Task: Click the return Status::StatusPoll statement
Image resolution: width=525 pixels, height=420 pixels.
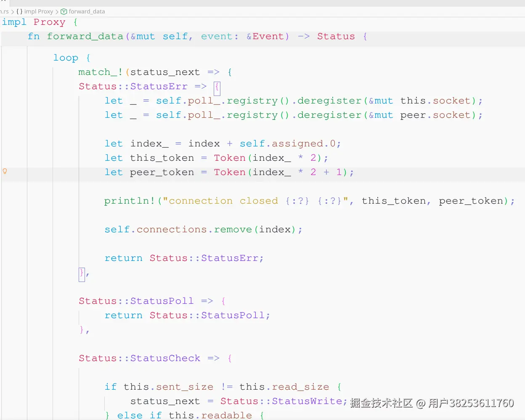Action: pyautogui.click(x=188, y=315)
